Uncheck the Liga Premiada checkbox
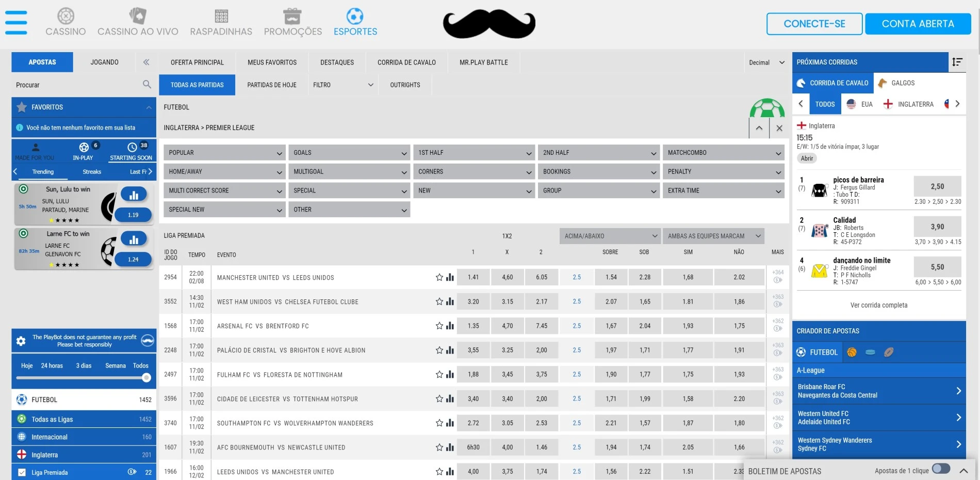This screenshot has height=480, width=980. coord(22,472)
